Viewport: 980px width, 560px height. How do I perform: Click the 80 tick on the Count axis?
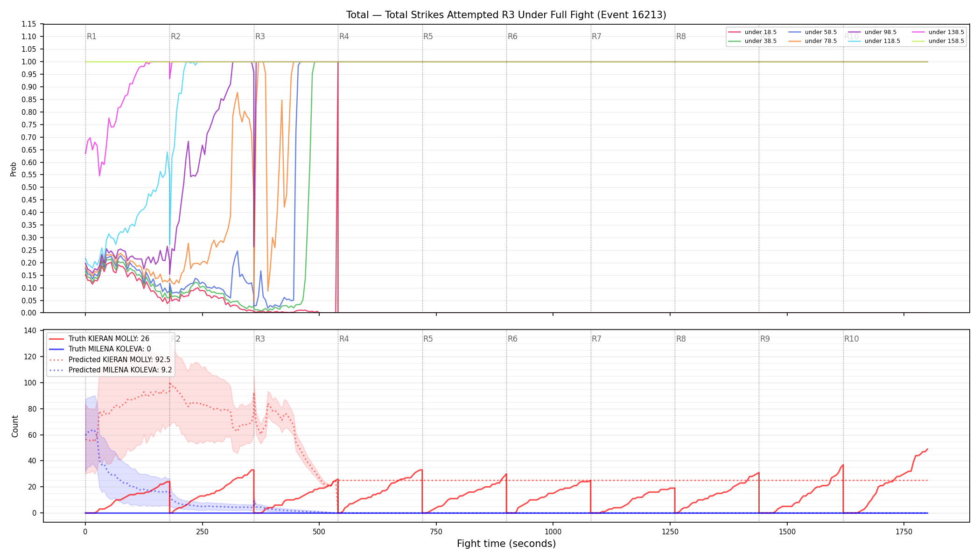pos(32,409)
